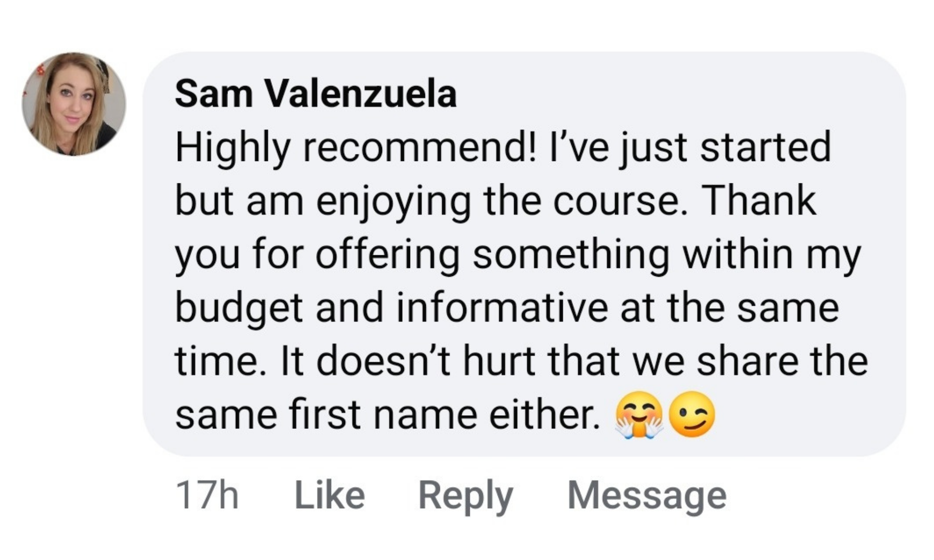Click the words "Highly recommend!"
The height and width of the screenshot is (560, 934).
356,147
